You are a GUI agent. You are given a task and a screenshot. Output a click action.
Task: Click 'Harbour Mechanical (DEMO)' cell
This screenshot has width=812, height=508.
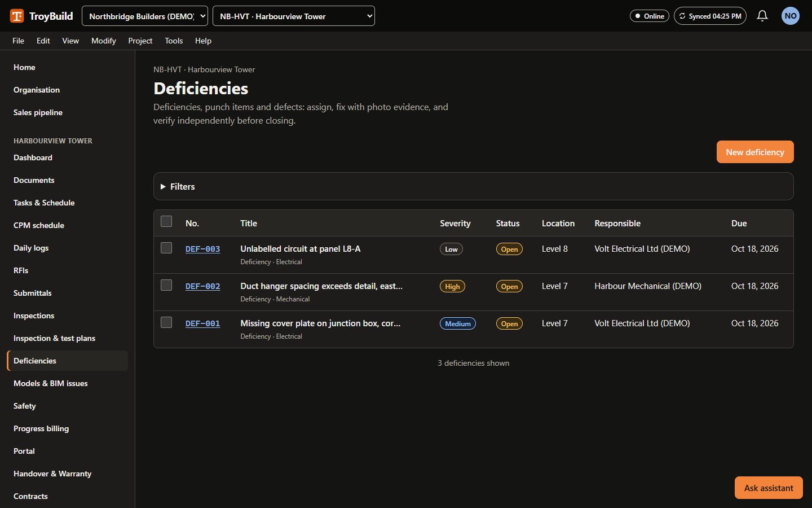(x=648, y=286)
